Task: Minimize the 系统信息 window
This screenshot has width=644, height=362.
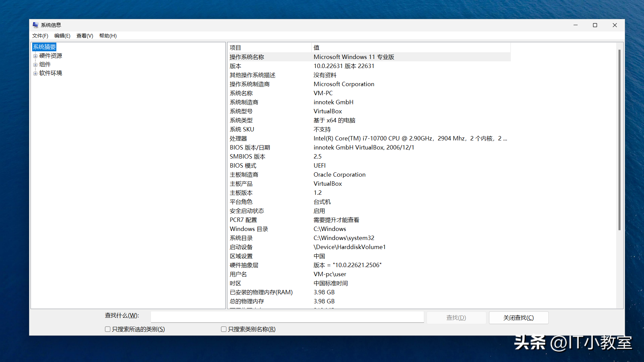Action: pyautogui.click(x=576, y=25)
